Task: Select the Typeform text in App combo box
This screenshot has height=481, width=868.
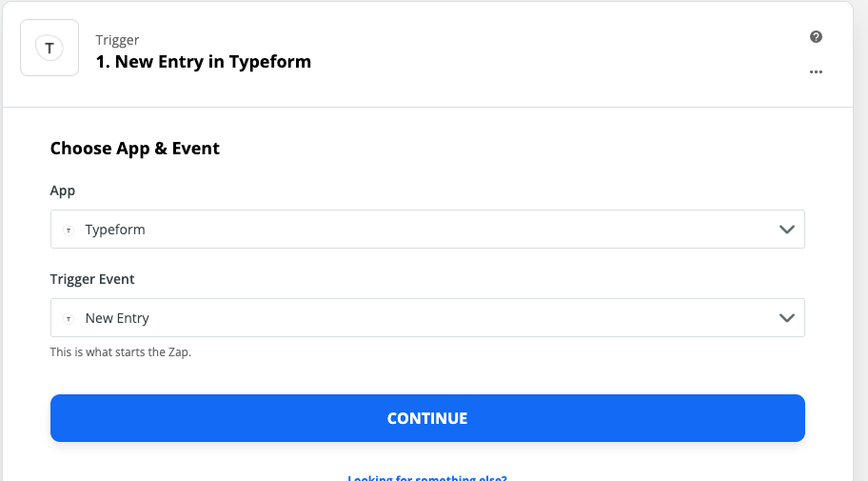Action: pyautogui.click(x=115, y=230)
